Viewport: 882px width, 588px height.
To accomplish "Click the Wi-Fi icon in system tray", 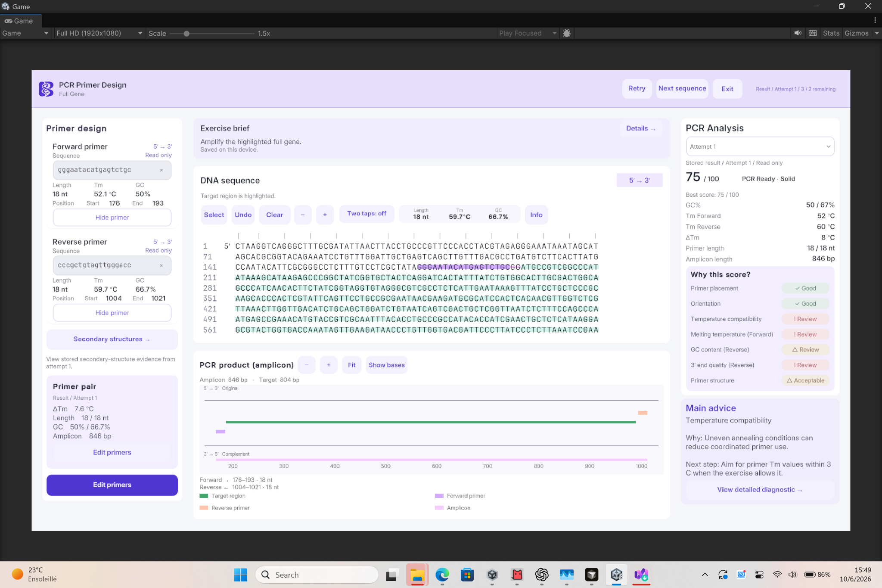I will [x=777, y=574].
